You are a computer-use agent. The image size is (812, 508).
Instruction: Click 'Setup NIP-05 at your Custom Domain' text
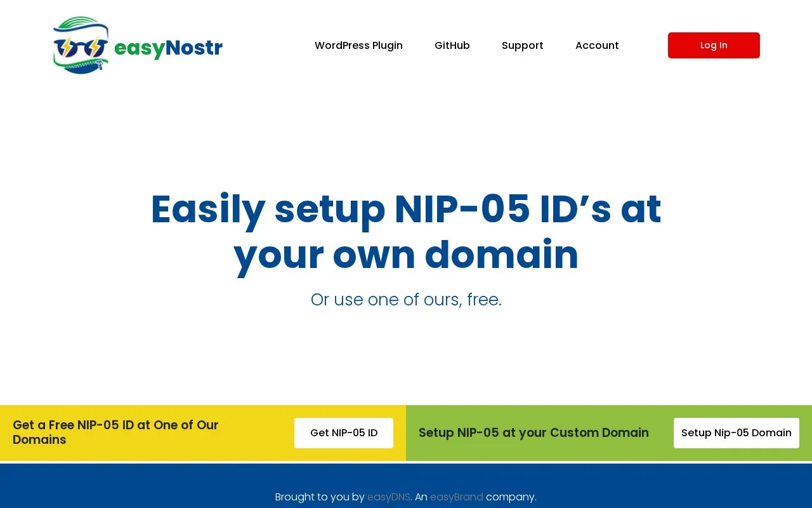[x=534, y=432]
